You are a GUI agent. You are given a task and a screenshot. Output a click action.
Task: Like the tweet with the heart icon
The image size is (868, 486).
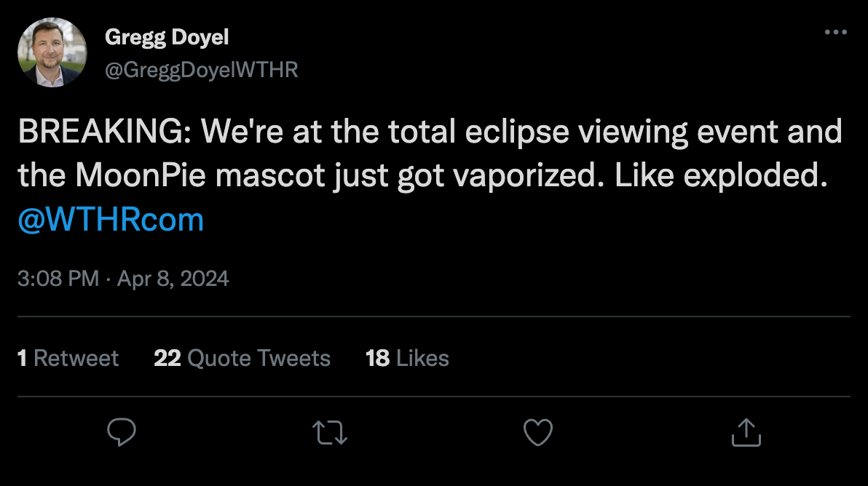538,431
